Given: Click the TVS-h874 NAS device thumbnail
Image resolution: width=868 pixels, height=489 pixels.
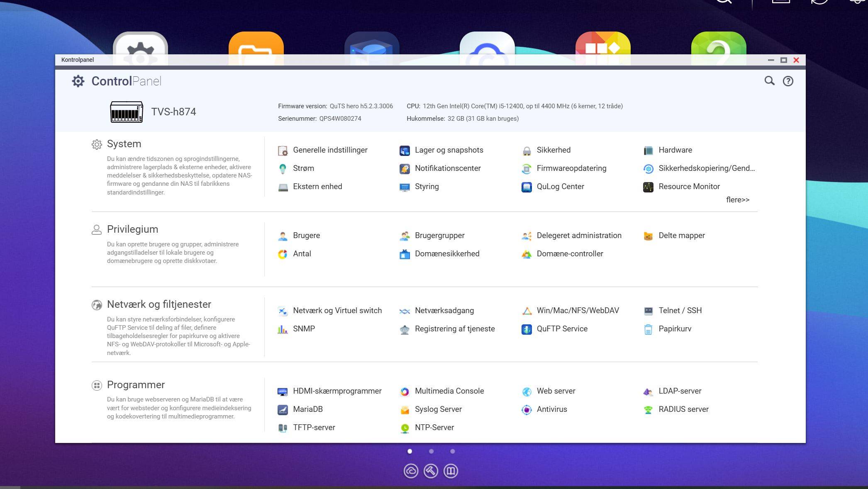Looking at the screenshot, I should (127, 112).
